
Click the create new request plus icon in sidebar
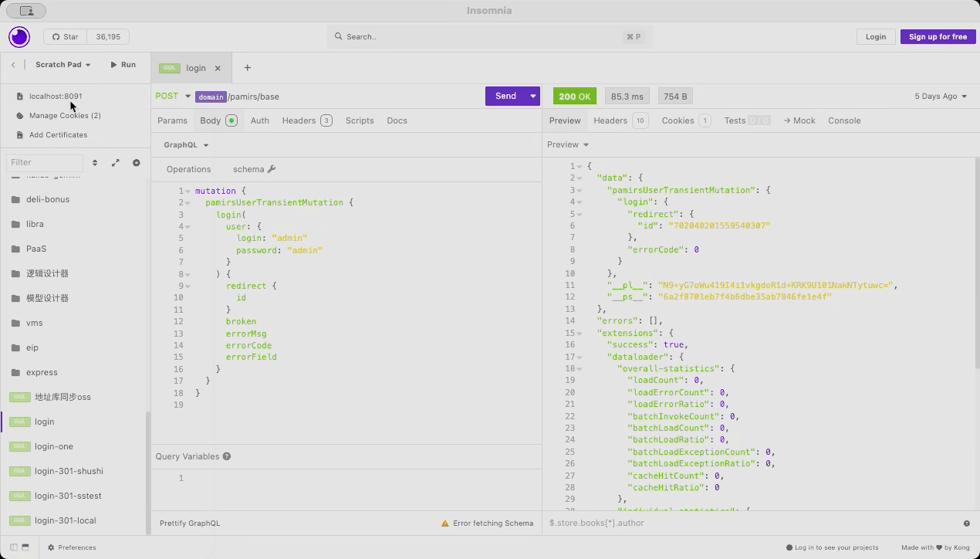pos(137,163)
